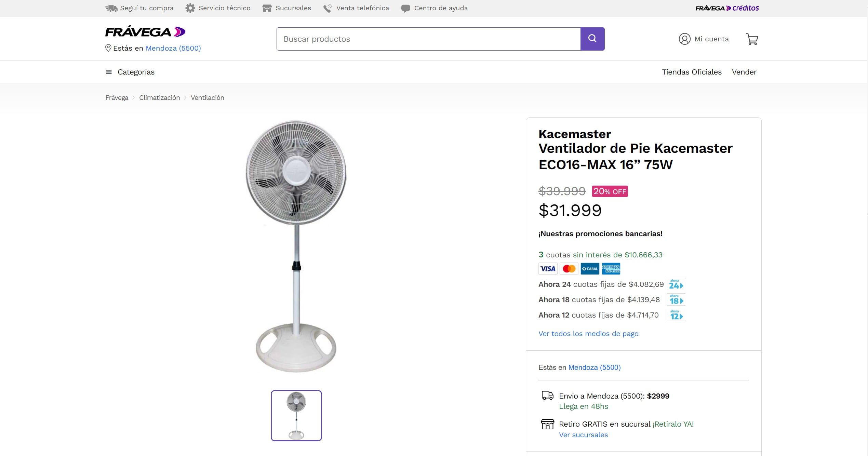Open Ver todos los medios de pago
Image resolution: width=868 pixels, height=456 pixels.
pos(588,333)
